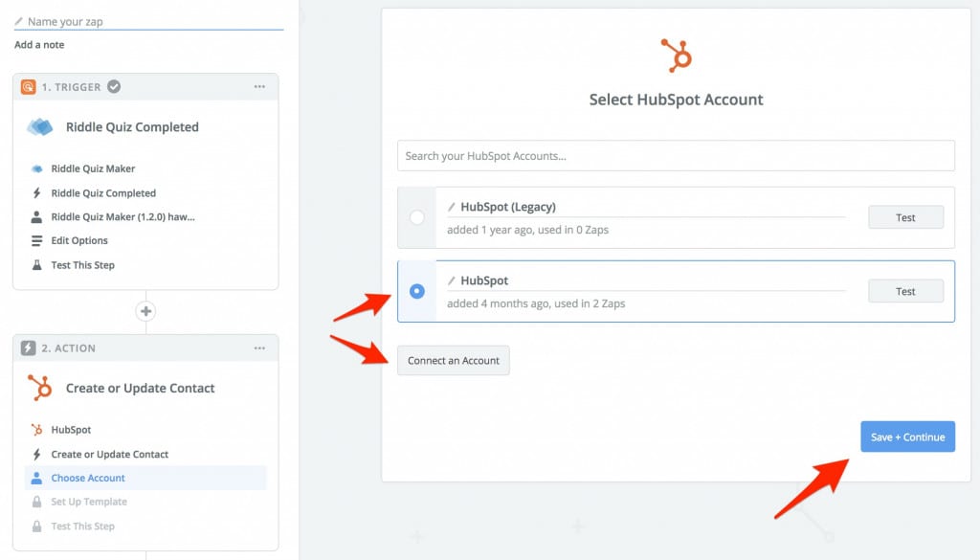Click the flask icon in trigger Test This Step

(x=37, y=265)
